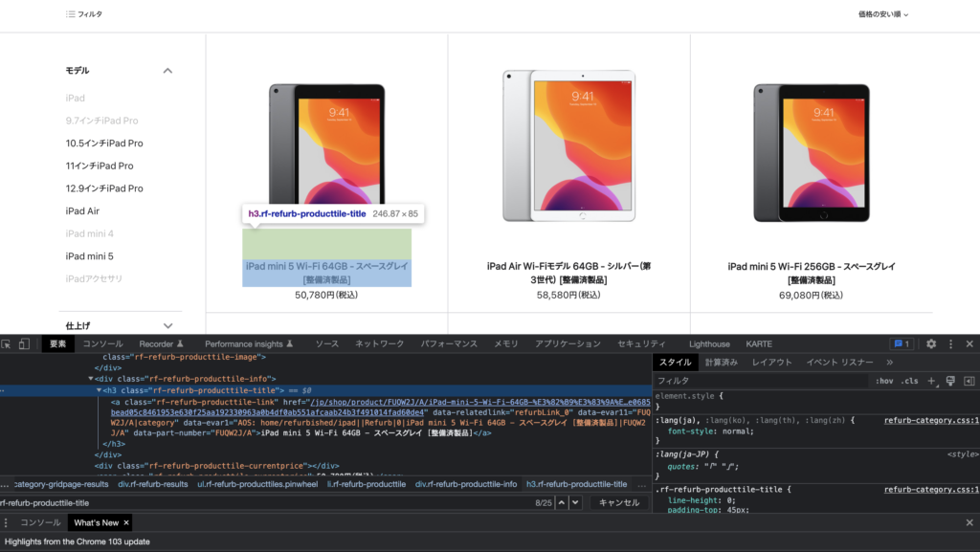
Task: Show more style pane tabs chevron
Action: point(889,363)
